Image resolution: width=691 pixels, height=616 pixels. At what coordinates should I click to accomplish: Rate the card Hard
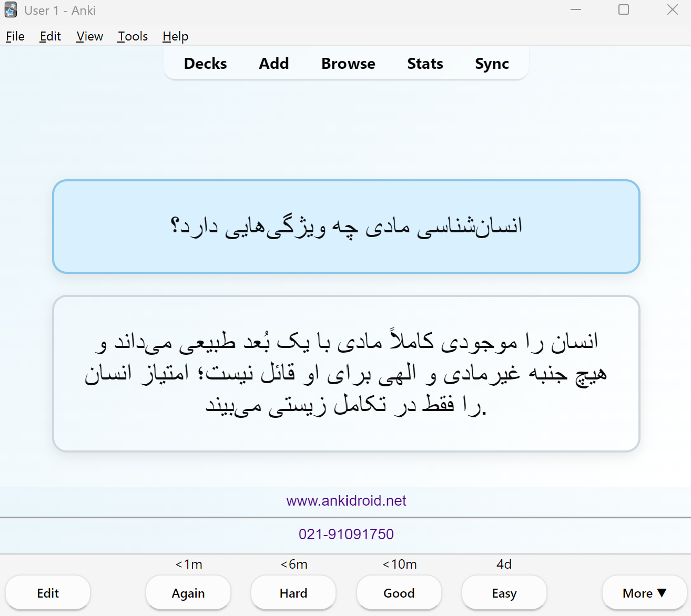tap(293, 593)
